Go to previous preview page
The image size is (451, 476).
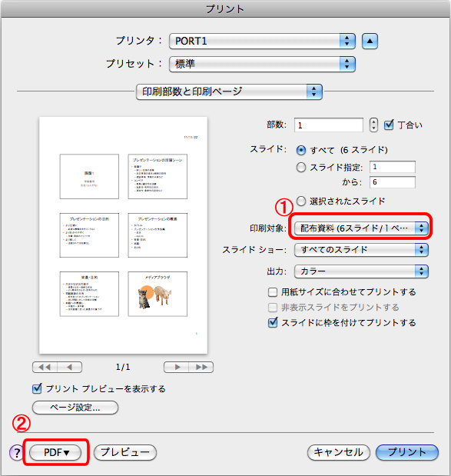coord(69,367)
